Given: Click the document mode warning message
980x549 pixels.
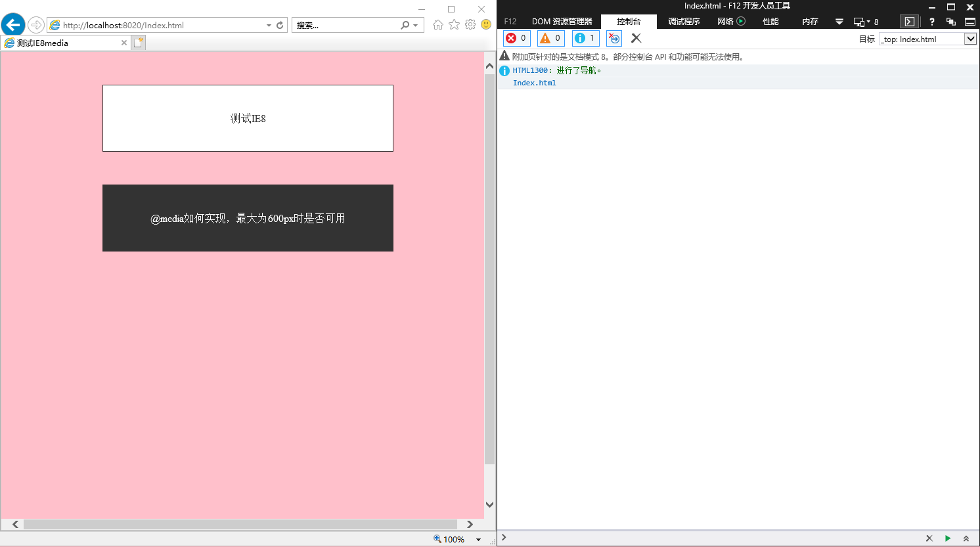Looking at the screenshot, I should click(628, 57).
